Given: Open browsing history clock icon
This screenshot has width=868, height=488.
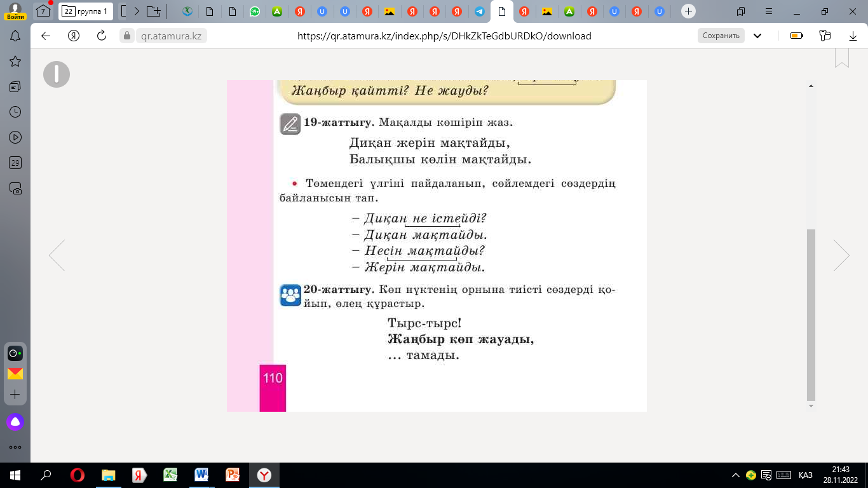Looking at the screenshot, I should pos(15,112).
